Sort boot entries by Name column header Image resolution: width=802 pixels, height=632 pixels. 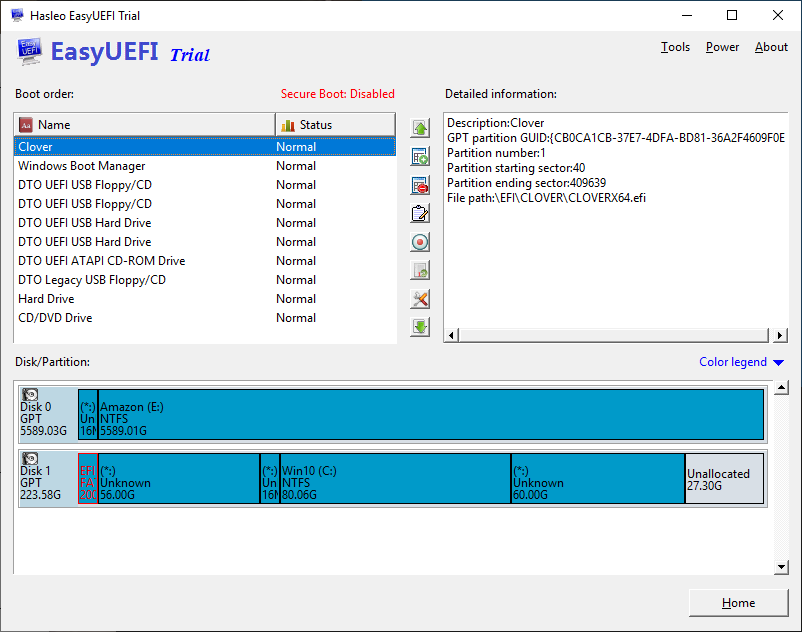pyautogui.click(x=145, y=125)
